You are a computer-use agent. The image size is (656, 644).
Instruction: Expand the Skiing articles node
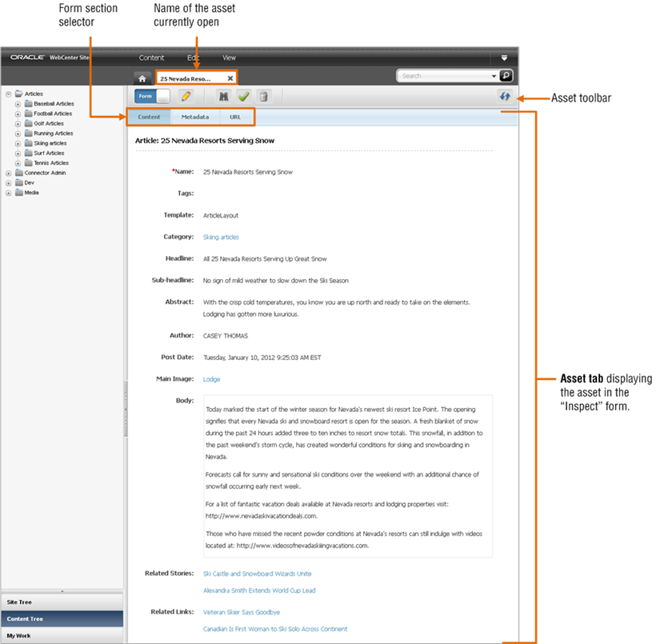pyautogui.click(x=18, y=143)
